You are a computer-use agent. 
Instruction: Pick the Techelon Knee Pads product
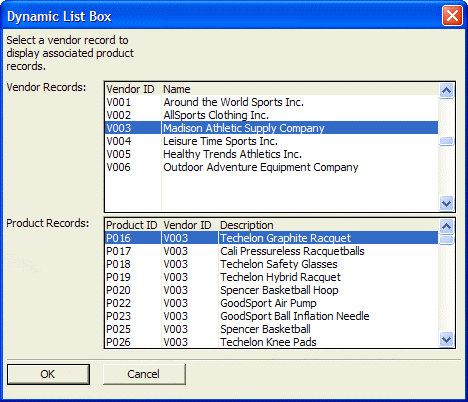point(271,342)
